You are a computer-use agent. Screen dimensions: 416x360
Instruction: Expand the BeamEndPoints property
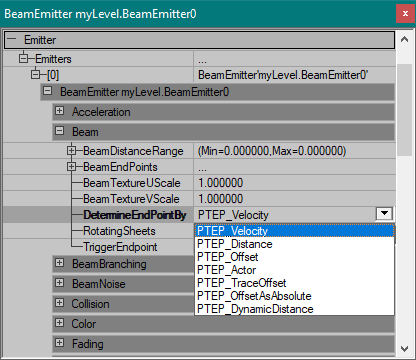[71, 166]
